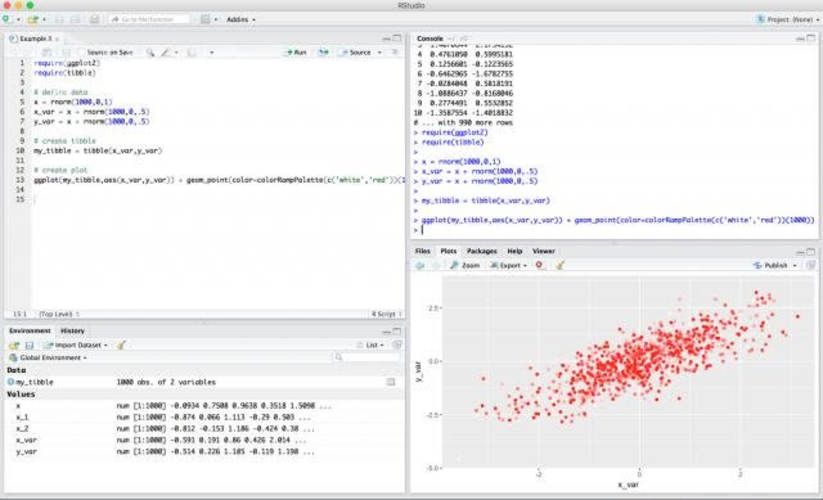Image resolution: width=823 pixels, height=500 pixels.
Task: Click the code tools wand icon
Action: tap(165, 52)
